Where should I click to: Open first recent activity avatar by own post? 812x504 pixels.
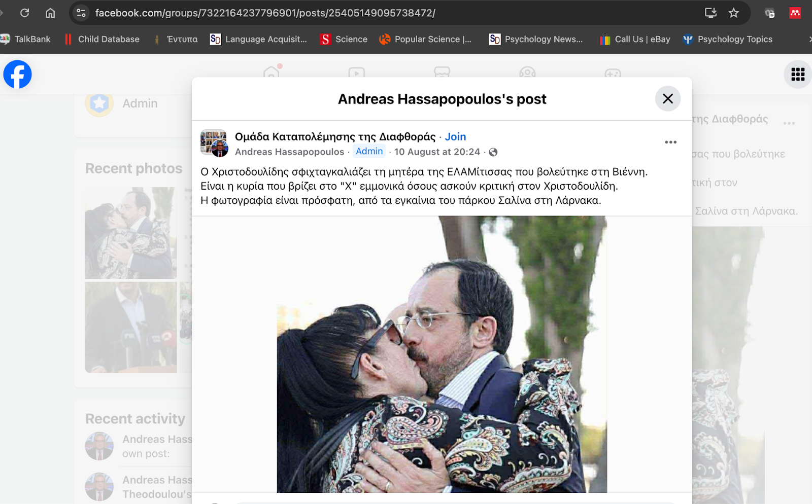click(x=99, y=446)
